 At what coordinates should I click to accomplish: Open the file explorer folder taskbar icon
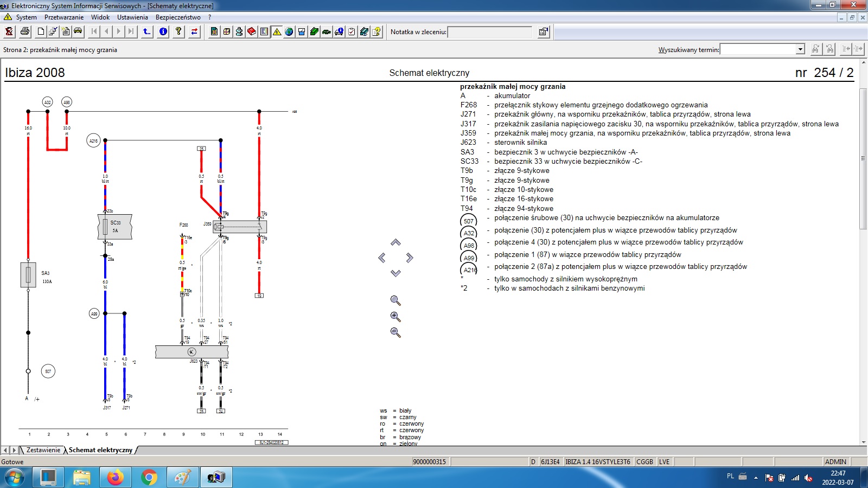pos(81,478)
